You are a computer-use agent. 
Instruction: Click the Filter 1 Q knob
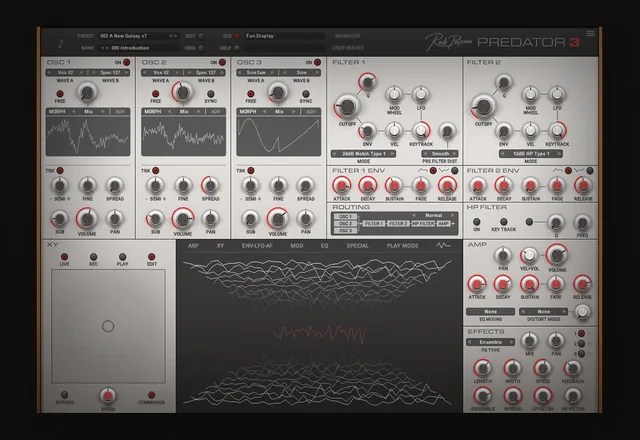click(x=367, y=82)
